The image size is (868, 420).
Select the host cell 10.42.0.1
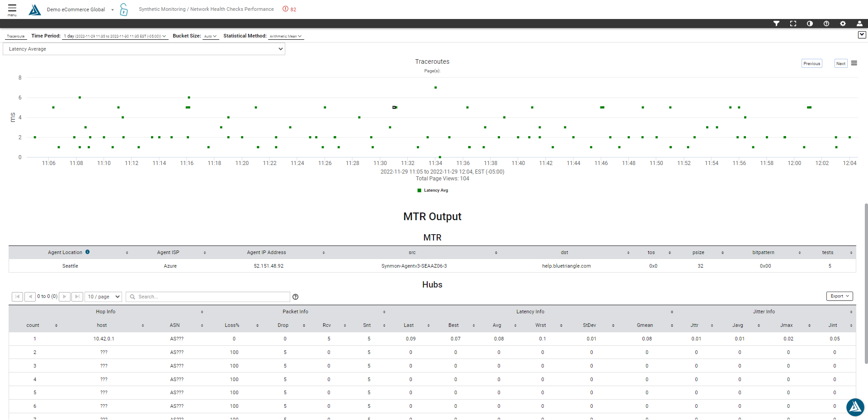point(104,339)
